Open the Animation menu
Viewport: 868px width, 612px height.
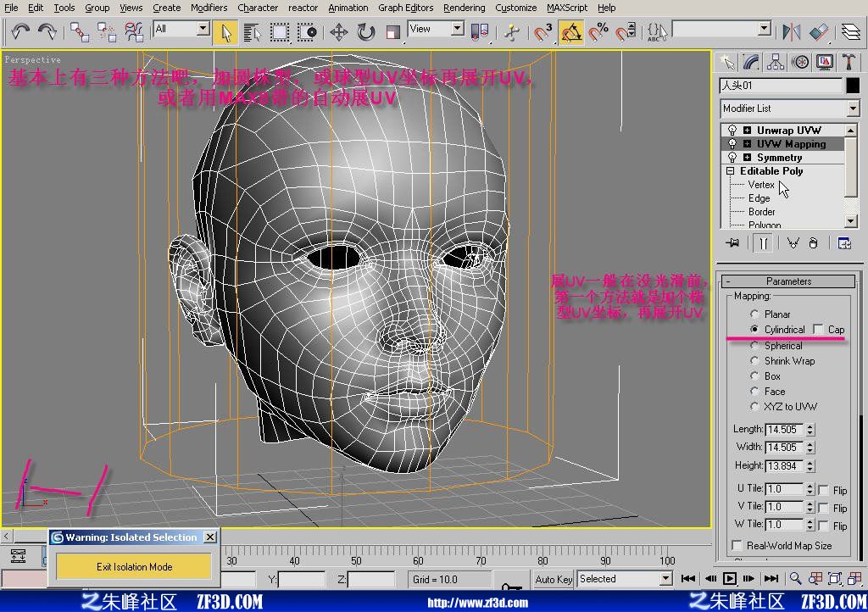tap(348, 8)
